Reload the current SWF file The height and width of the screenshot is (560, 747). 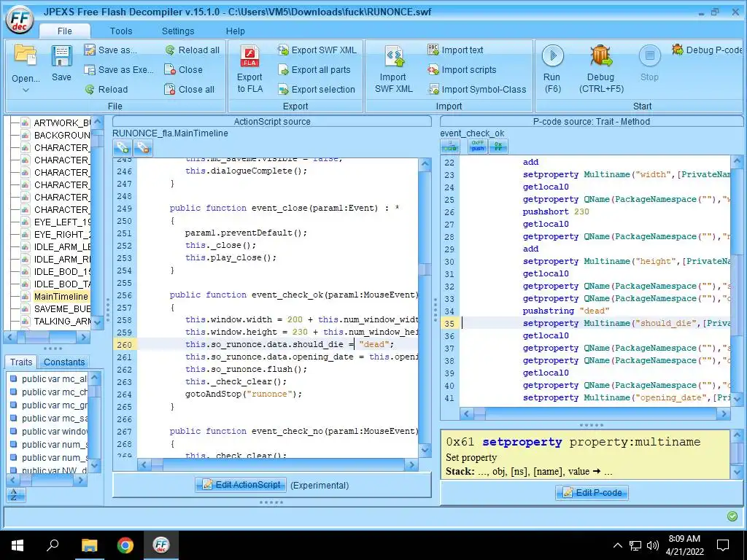107,89
